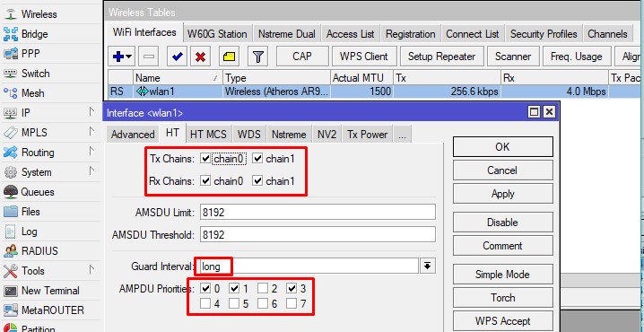The height and width of the screenshot is (332, 644).
Task: Check AMPDU priority 4
Action: [205, 303]
